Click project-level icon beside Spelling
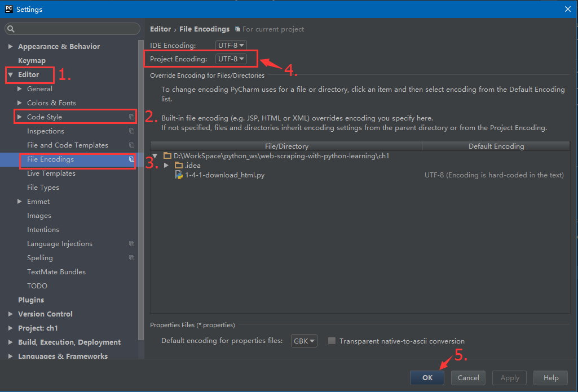578x392 pixels. pyautogui.click(x=131, y=257)
